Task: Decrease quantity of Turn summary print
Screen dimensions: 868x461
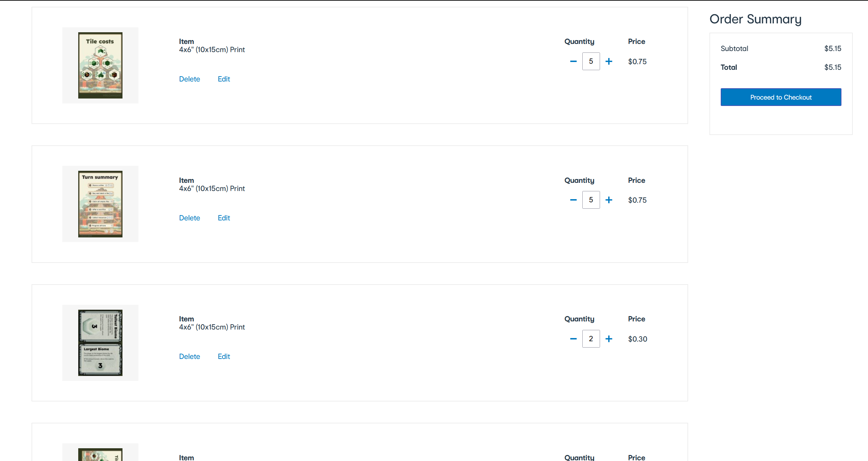Action: pos(573,200)
